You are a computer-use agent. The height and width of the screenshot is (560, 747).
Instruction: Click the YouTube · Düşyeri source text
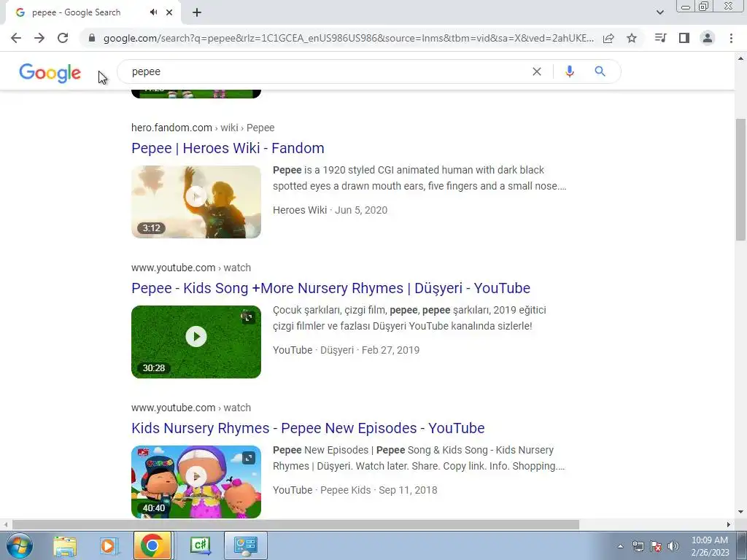point(314,350)
